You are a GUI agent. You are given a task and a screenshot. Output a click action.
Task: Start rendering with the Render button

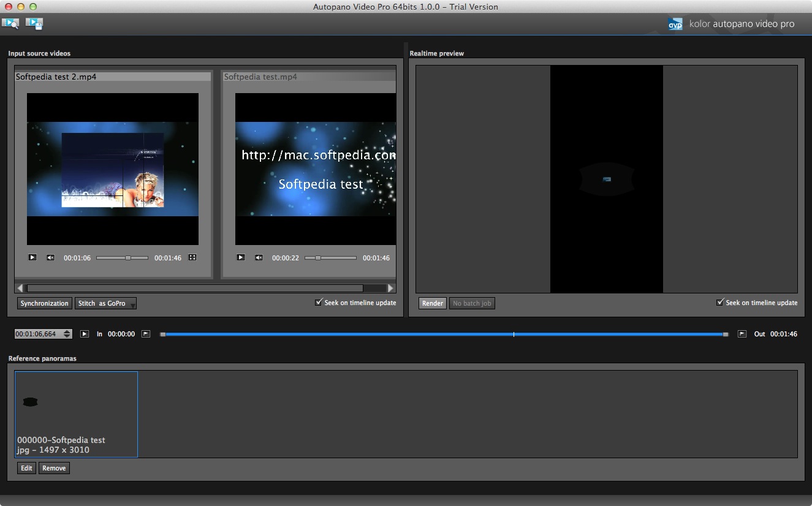point(433,303)
